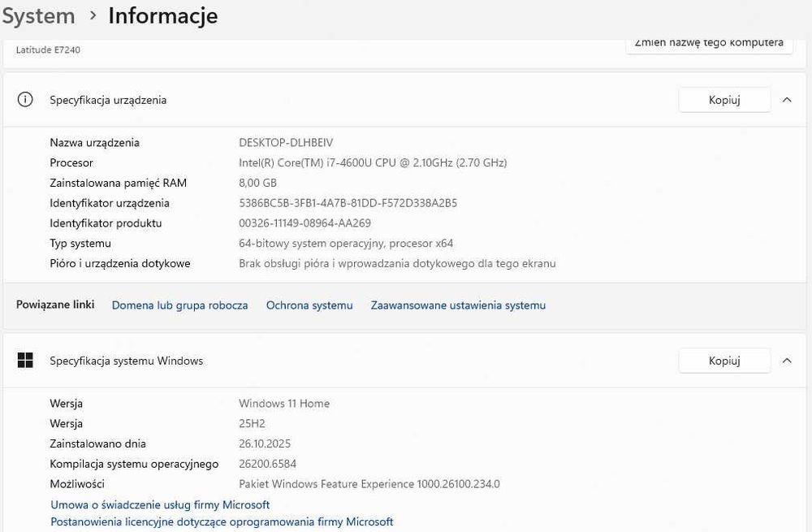The width and height of the screenshot is (812, 532).
Task: Click the info icon next to Specyfikacja urządzenia
Action: [x=25, y=99]
